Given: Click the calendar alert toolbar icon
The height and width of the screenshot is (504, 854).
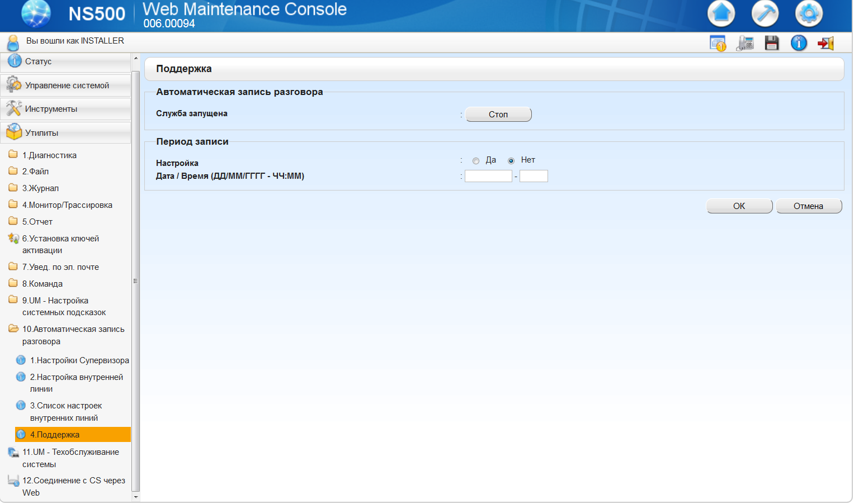Looking at the screenshot, I should [718, 43].
